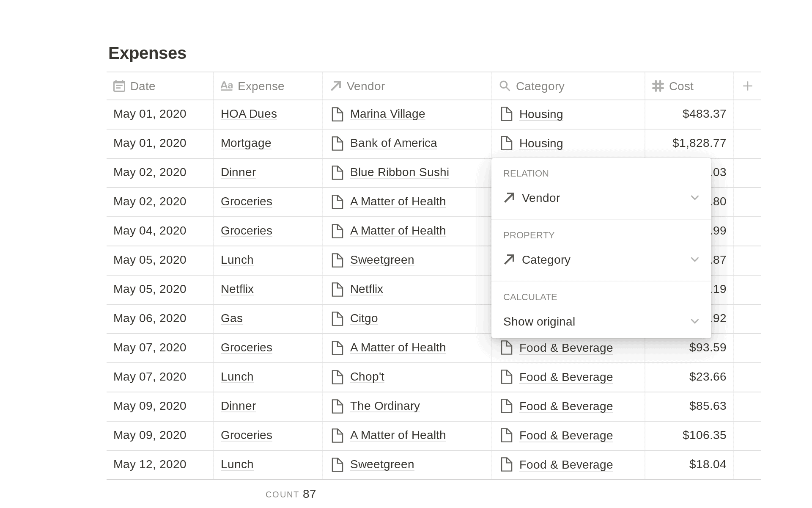
Task: Click page icon next to first Housing entry
Action: click(506, 114)
